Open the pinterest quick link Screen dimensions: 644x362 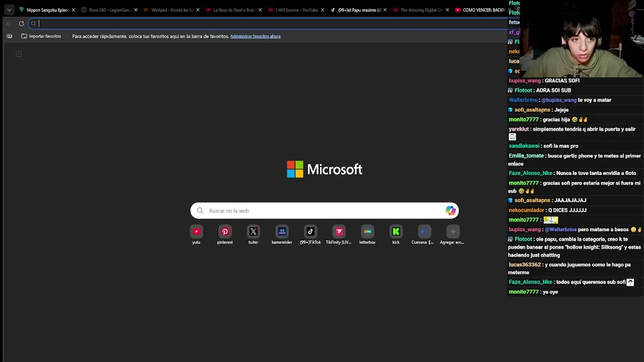[x=225, y=232]
